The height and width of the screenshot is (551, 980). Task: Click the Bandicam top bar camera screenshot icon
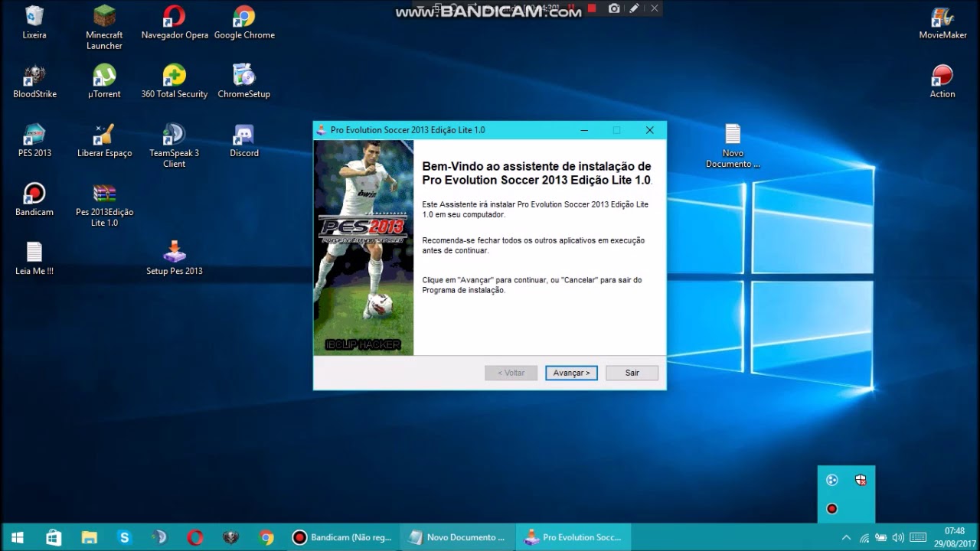coord(614,8)
